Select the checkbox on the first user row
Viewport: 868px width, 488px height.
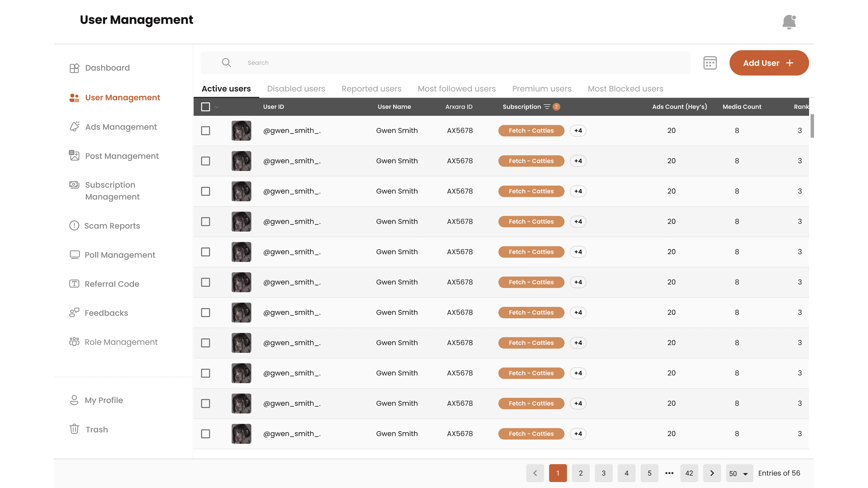206,130
